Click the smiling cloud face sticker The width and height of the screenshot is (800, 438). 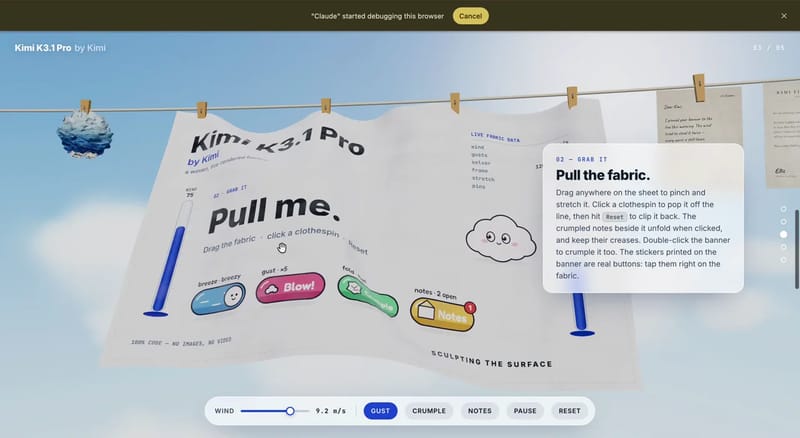pos(501,239)
